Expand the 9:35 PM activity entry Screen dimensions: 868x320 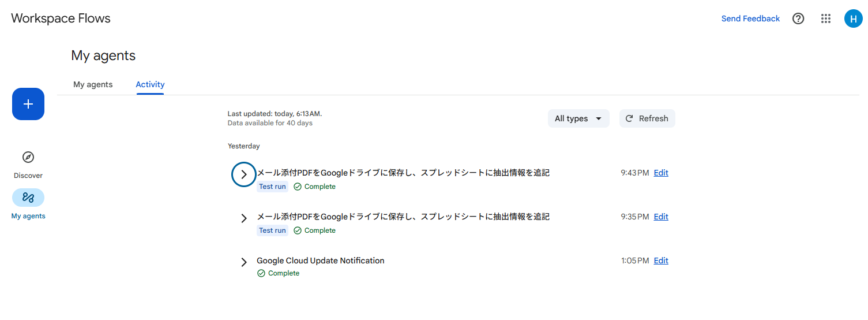(244, 218)
